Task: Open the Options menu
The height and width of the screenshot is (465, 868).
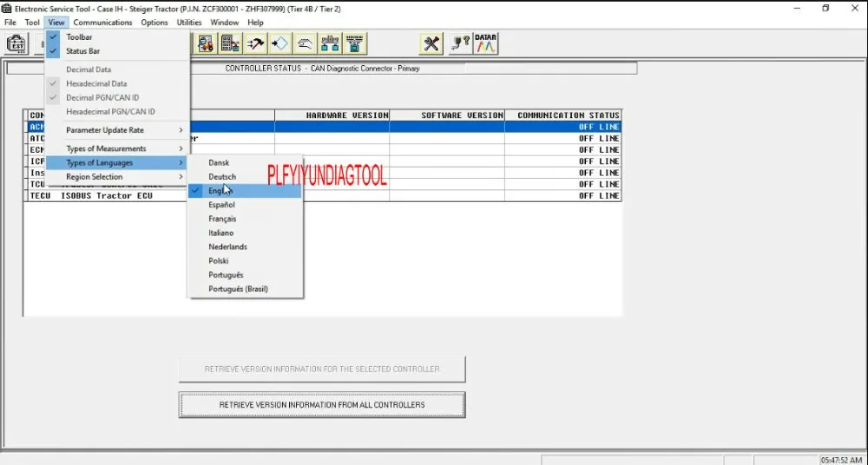Action: 155,23
